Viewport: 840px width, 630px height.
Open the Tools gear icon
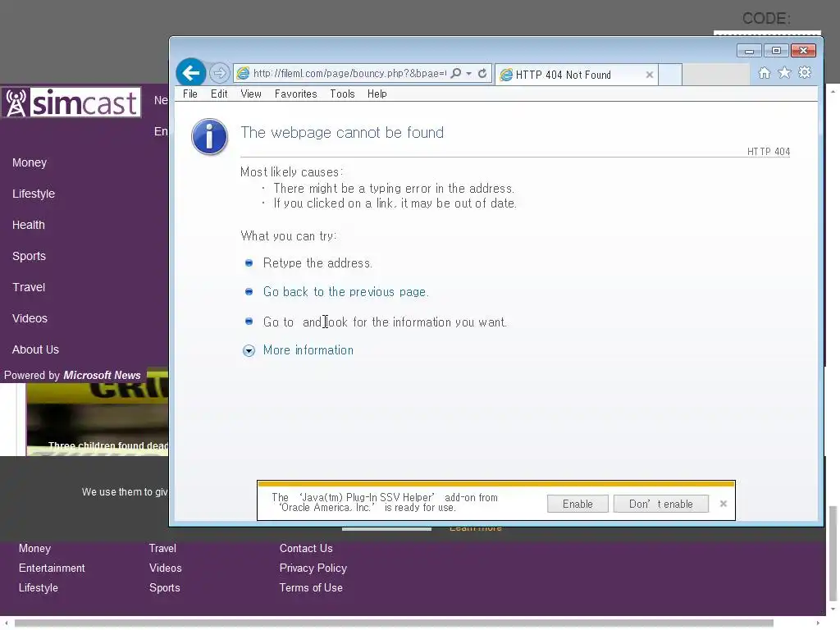pos(805,73)
